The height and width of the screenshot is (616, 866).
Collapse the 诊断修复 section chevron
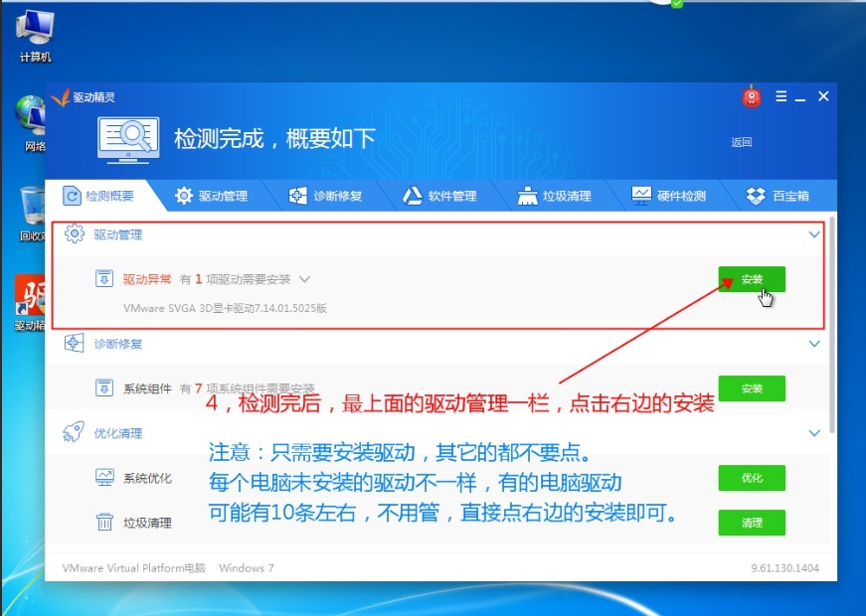pyautogui.click(x=814, y=344)
